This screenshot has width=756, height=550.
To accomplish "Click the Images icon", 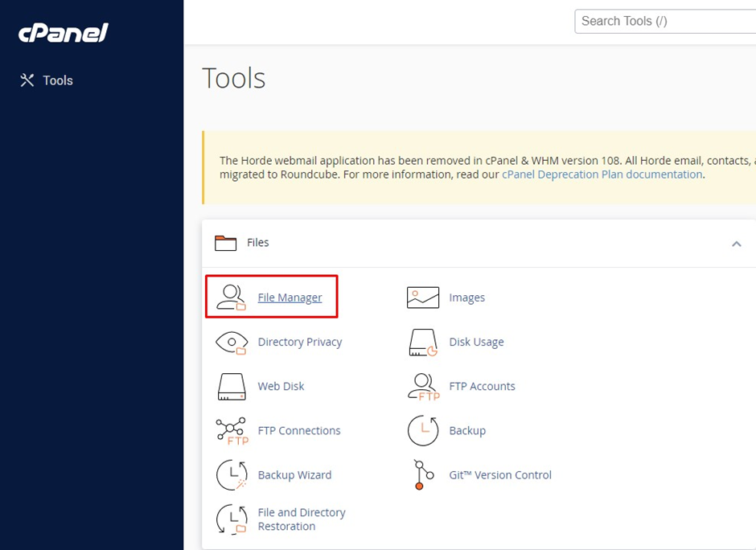I will tap(423, 298).
